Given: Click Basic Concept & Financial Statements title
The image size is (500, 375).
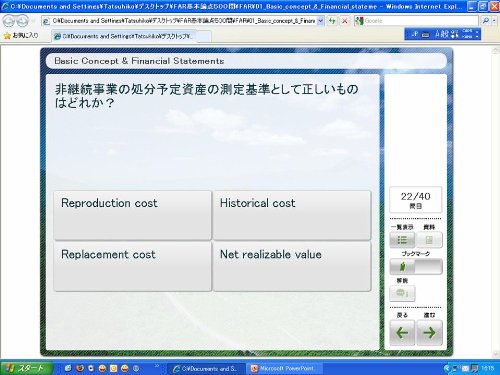Looking at the screenshot, I should pos(139,61).
